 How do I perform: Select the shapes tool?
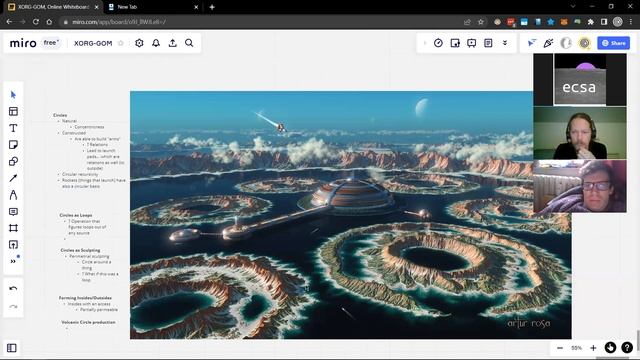click(13, 162)
